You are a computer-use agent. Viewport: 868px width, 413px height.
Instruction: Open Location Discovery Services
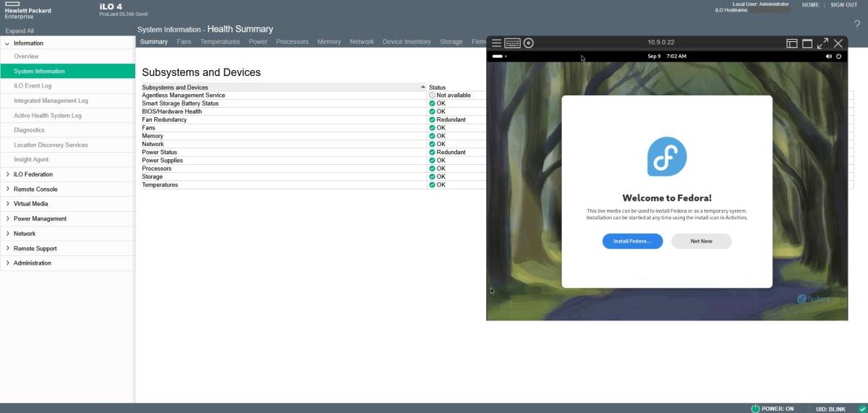pyautogui.click(x=67, y=145)
